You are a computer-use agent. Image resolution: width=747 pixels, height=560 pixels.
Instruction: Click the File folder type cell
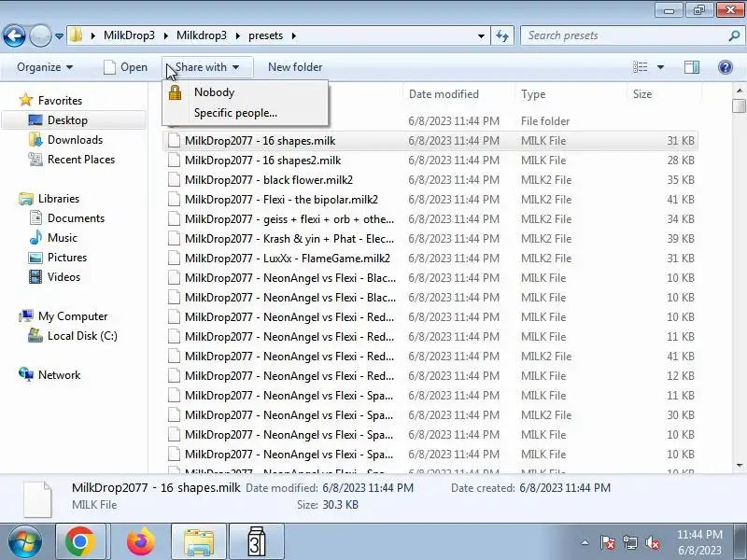pyautogui.click(x=545, y=121)
